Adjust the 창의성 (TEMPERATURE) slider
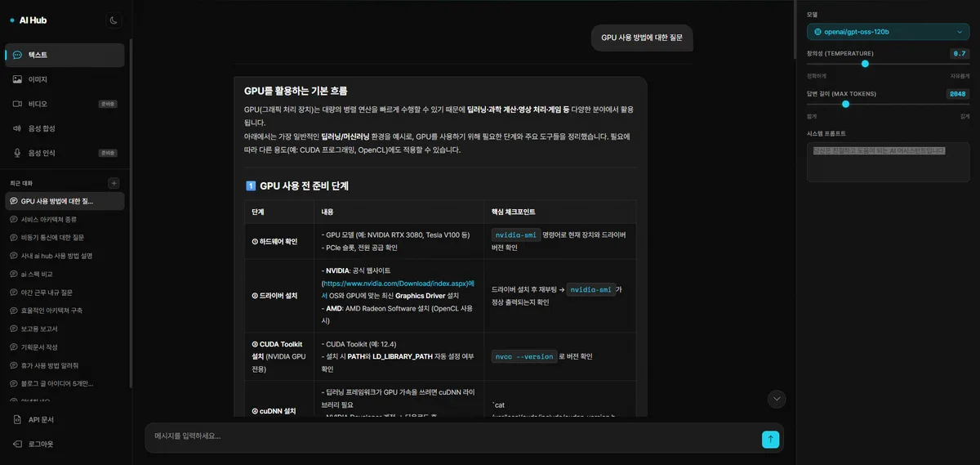This screenshot has height=465, width=980. (888, 64)
